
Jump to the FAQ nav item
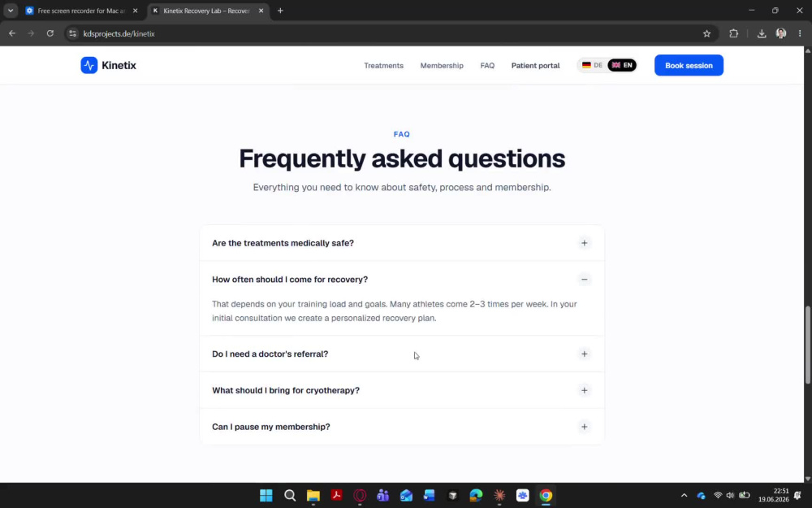click(x=487, y=65)
